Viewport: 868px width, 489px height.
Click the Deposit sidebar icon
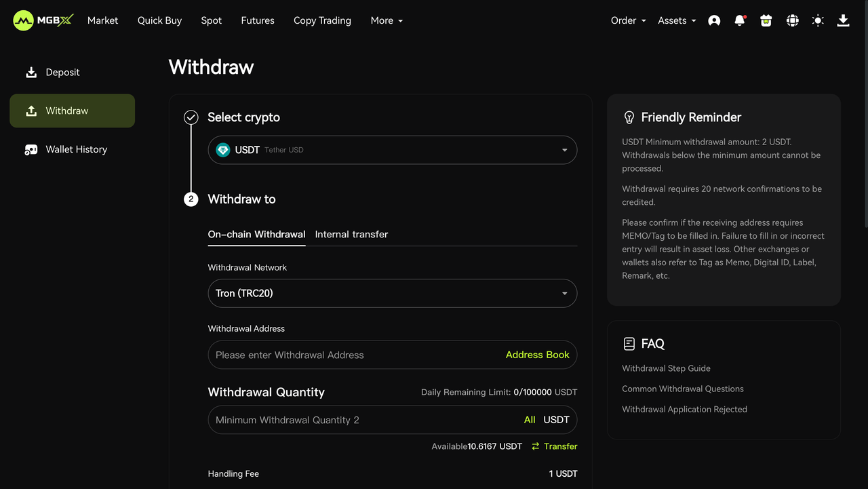31,72
